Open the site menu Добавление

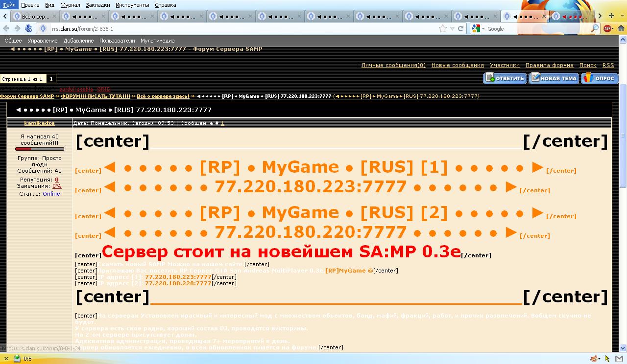(x=78, y=41)
